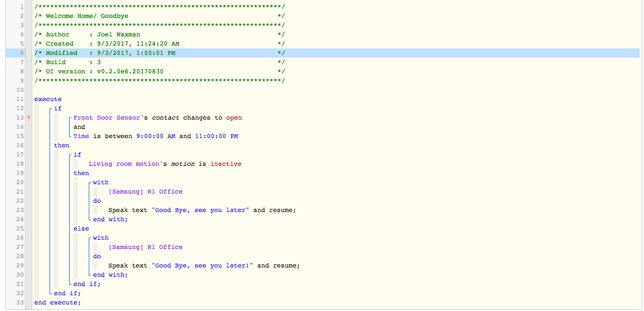Click 'end with;' on line 24
The width and height of the screenshot is (644, 311).
point(111,219)
